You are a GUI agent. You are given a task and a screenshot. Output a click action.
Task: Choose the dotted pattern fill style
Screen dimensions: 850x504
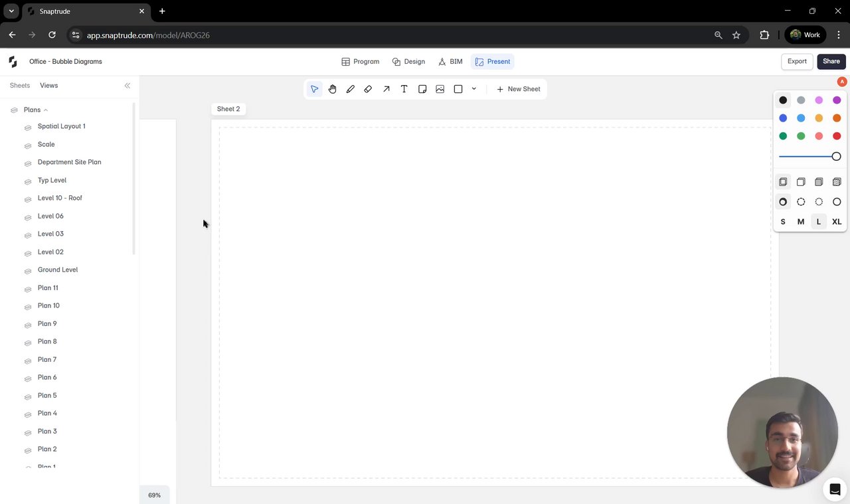point(837,182)
